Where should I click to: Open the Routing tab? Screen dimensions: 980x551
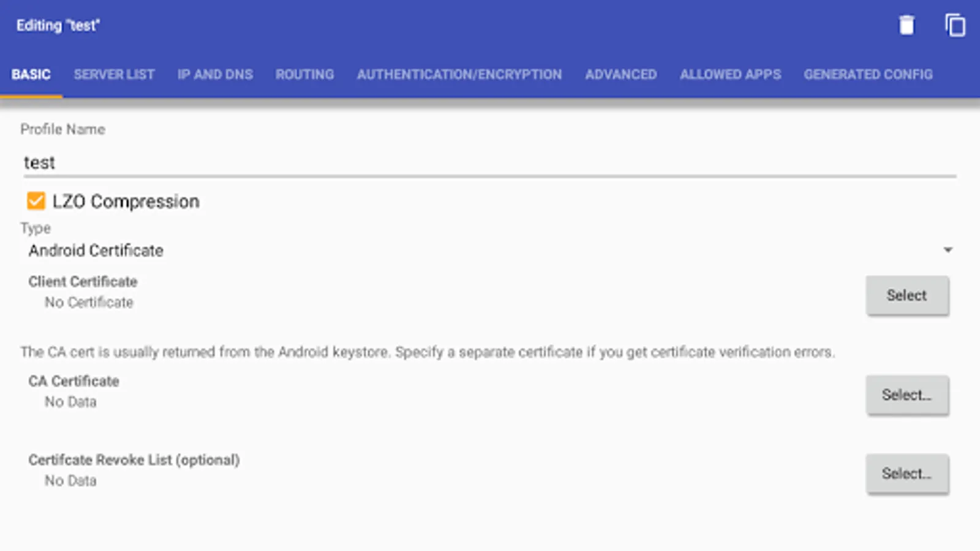tap(304, 75)
